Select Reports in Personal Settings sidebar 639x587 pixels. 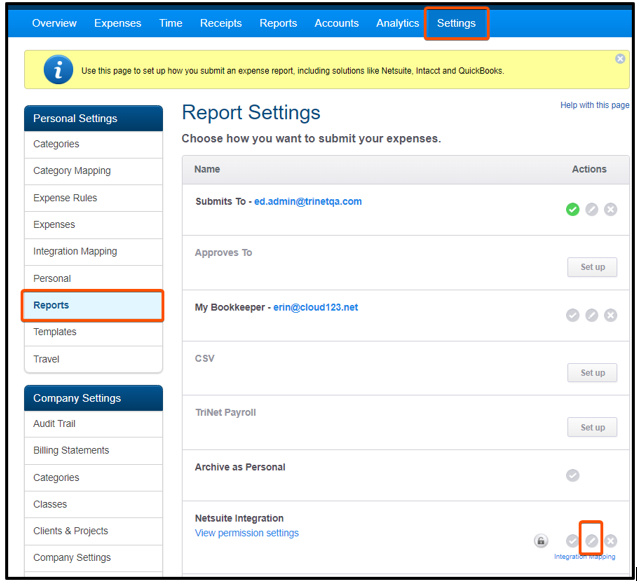(x=93, y=305)
